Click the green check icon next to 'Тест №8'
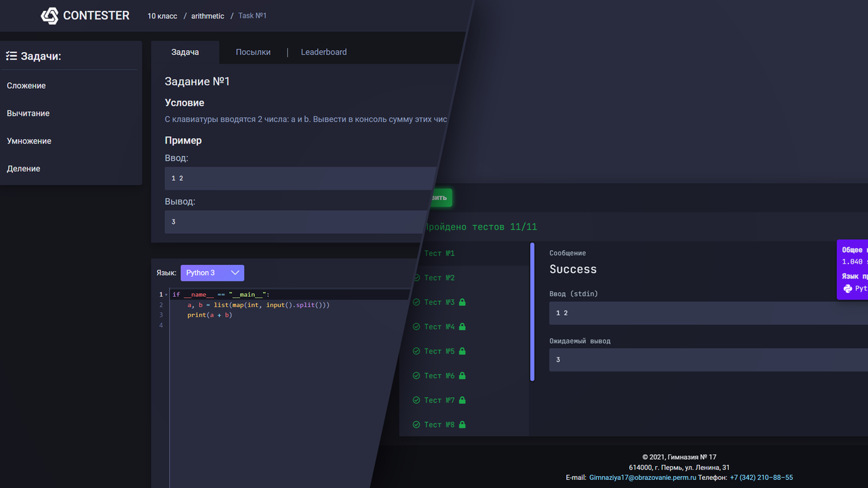Viewport: 868px width, 488px height. pyautogui.click(x=416, y=424)
